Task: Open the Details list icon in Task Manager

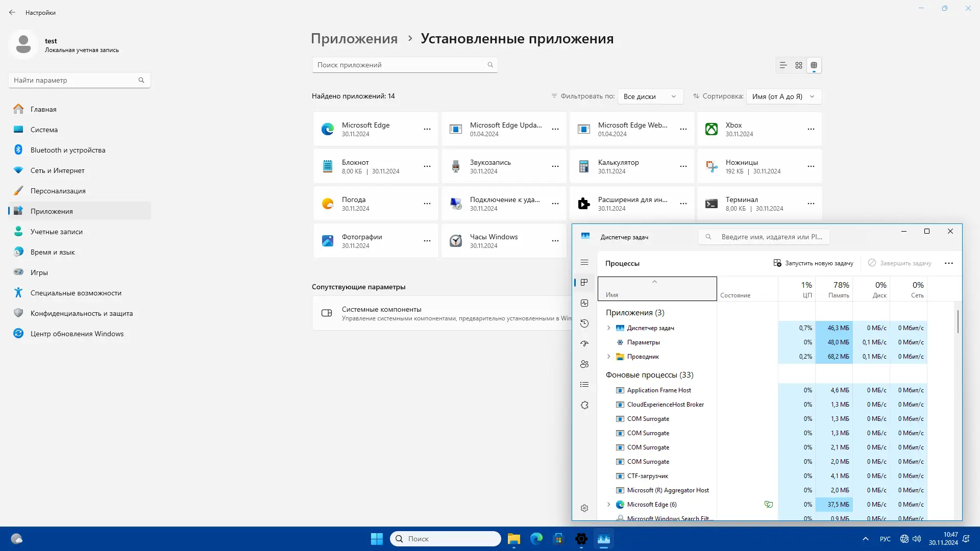Action: 584,385
